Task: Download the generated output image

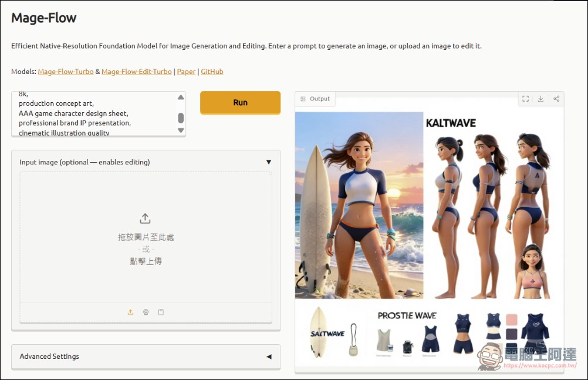Action: (x=540, y=99)
